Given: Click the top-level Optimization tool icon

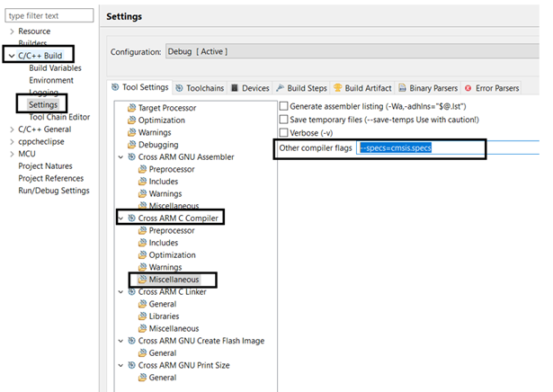Looking at the screenshot, I should 131,120.
